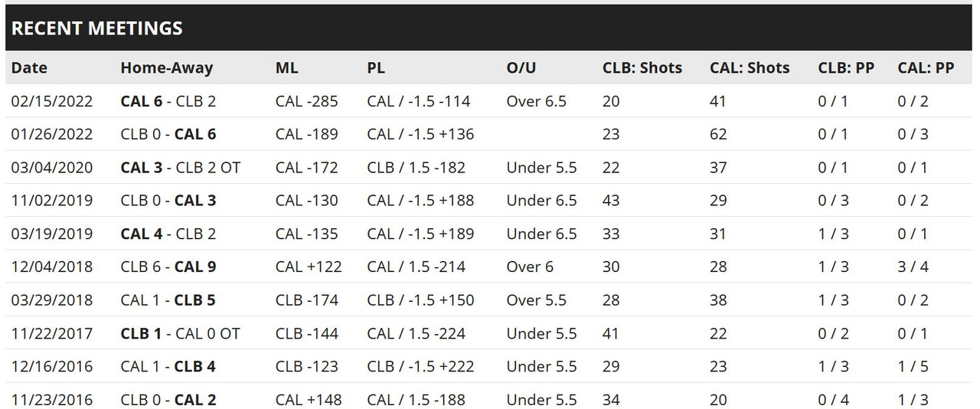Click the RECENT MEETINGS section title

96,29
